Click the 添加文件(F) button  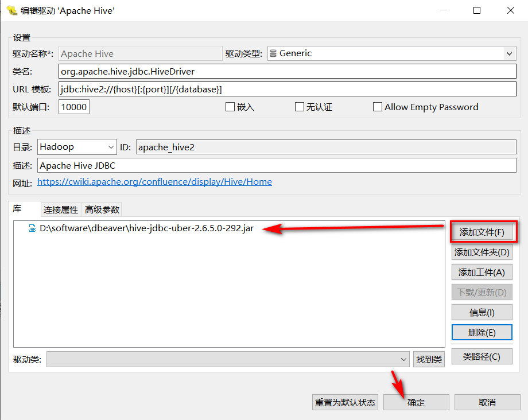click(482, 232)
